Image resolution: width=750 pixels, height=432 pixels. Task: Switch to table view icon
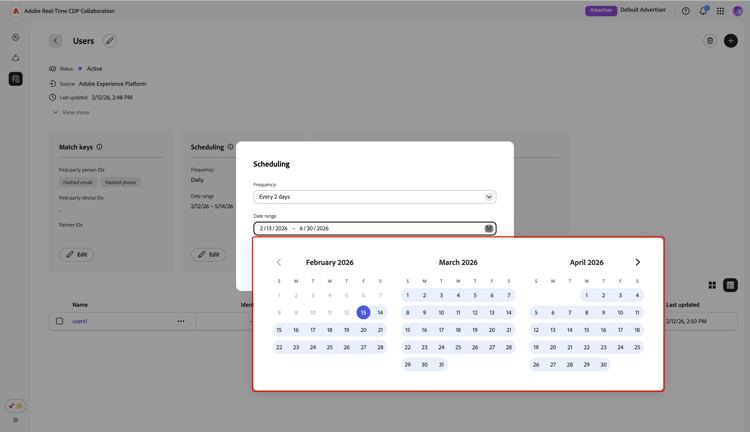730,285
